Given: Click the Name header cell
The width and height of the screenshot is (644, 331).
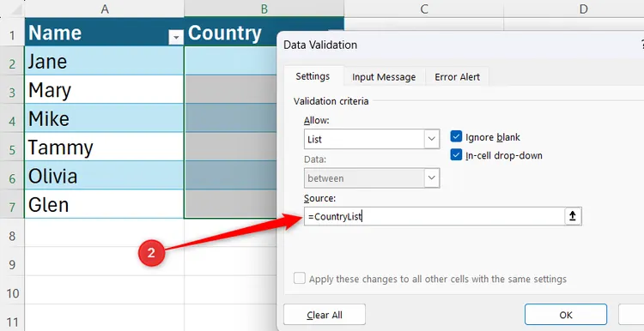Looking at the screenshot, I should click(x=104, y=32).
